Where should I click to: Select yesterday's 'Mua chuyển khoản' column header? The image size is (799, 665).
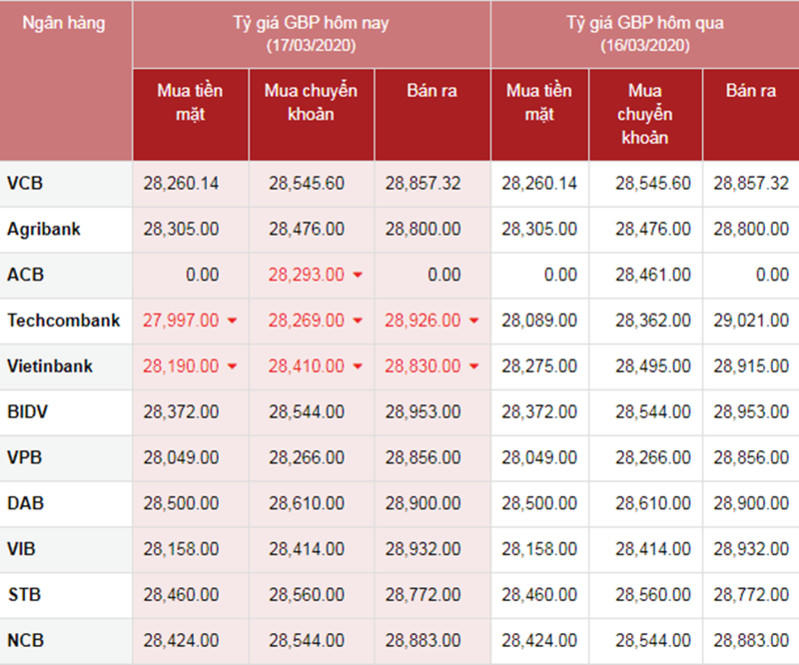(645, 114)
